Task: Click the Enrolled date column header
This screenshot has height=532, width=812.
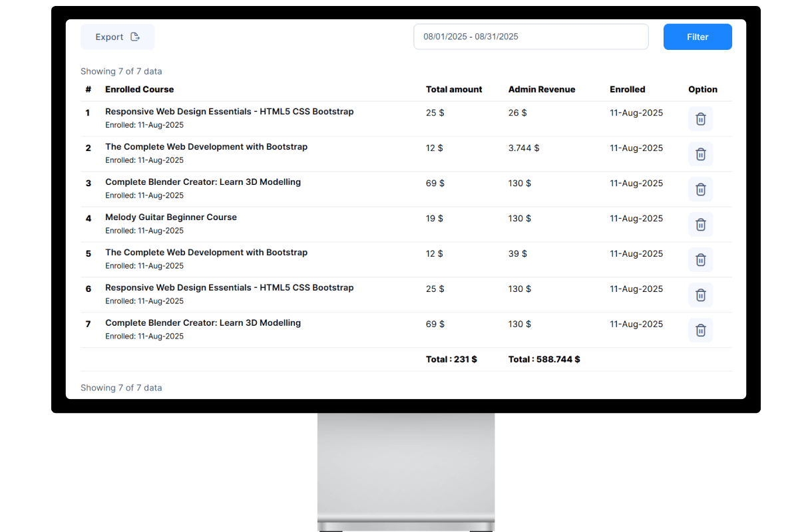Action: (x=627, y=89)
